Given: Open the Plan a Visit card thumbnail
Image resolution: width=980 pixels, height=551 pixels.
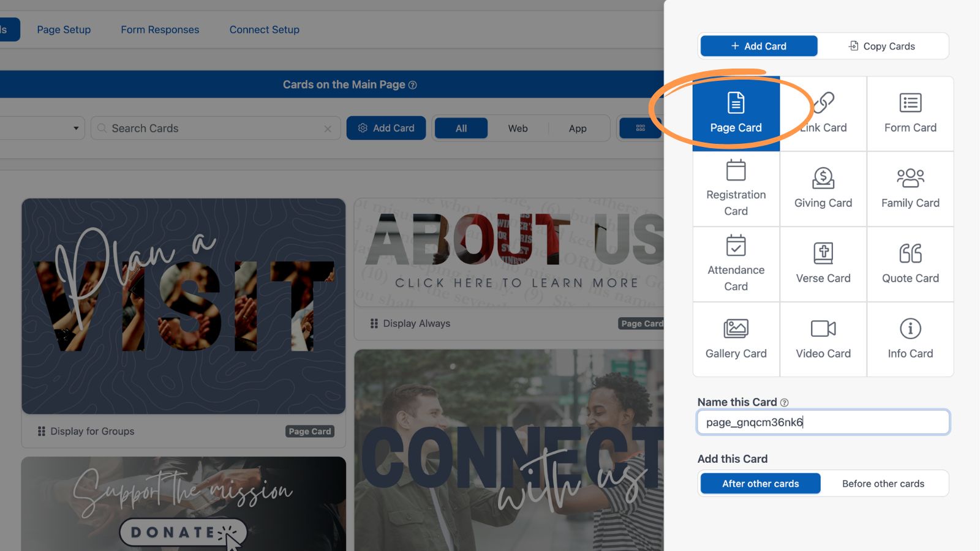Looking at the screenshot, I should pos(184,306).
